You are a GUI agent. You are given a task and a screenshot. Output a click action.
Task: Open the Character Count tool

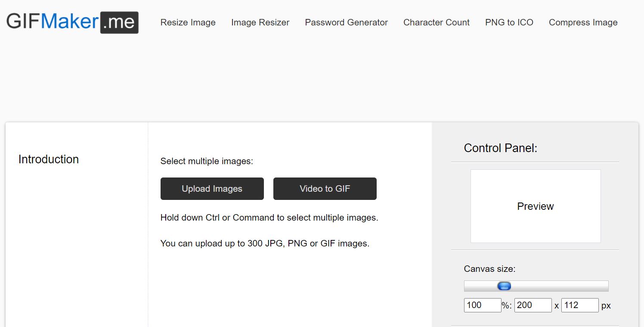[x=436, y=22]
